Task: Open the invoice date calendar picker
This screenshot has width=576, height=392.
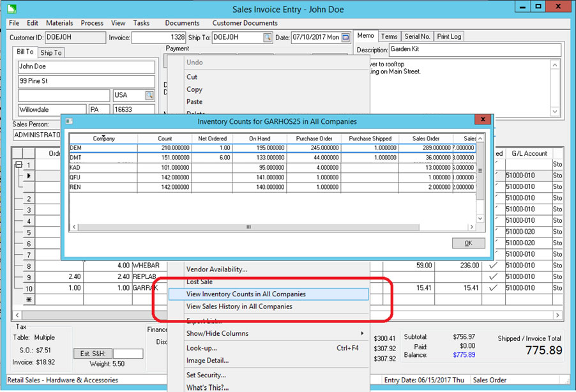Action: [x=346, y=38]
